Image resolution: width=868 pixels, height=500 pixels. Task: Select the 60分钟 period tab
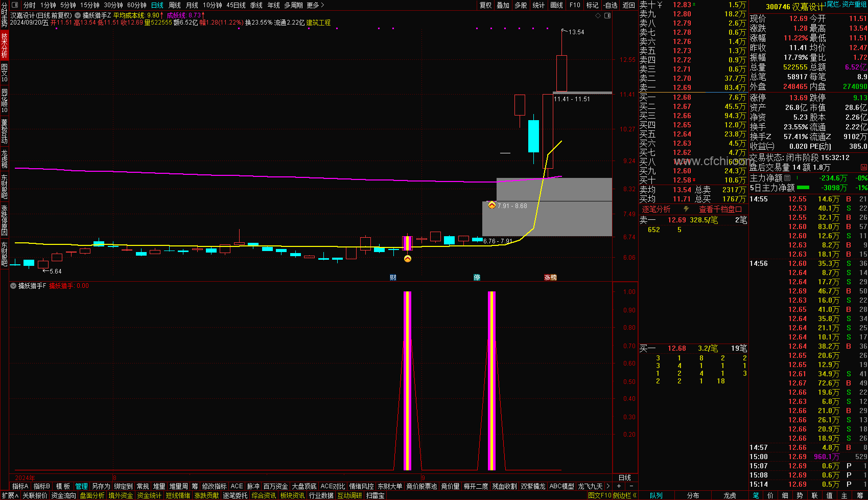[x=137, y=5]
